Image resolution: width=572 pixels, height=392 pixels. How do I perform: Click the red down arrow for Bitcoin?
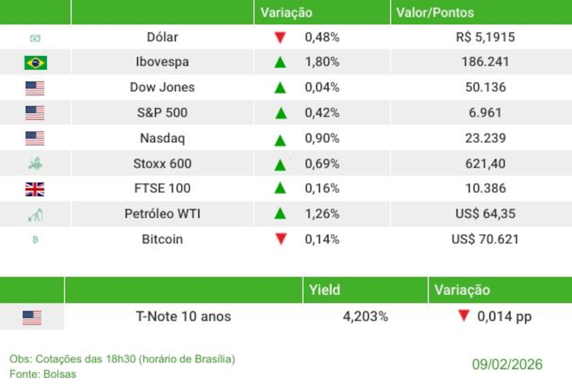(x=280, y=239)
